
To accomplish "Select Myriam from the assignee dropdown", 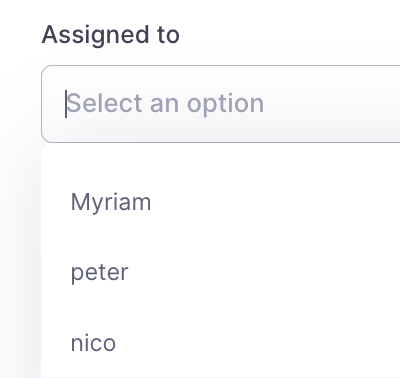I will (x=221, y=202).
